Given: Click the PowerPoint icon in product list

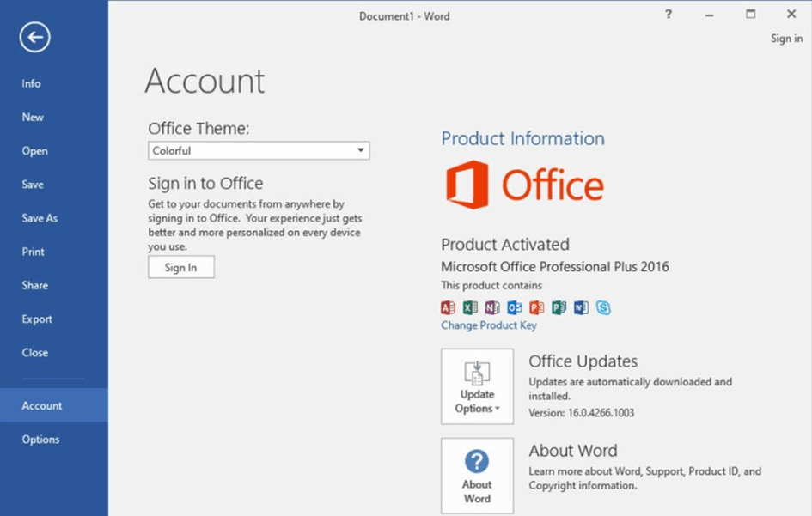Looking at the screenshot, I should pyautogui.click(x=537, y=307).
